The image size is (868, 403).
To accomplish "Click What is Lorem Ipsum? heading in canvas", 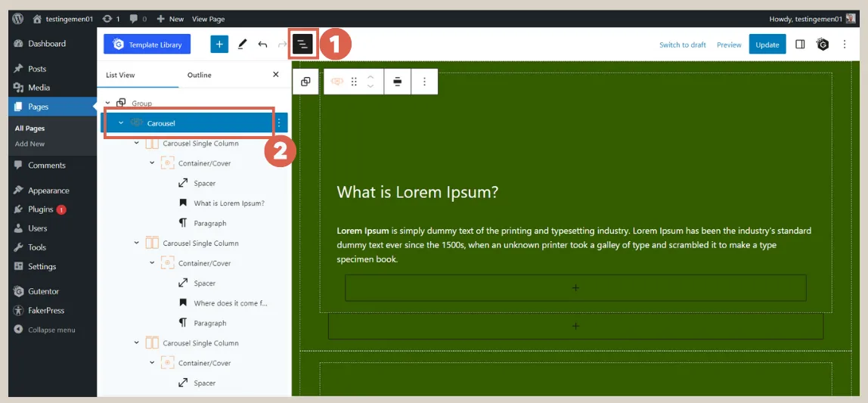I will pos(418,193).
